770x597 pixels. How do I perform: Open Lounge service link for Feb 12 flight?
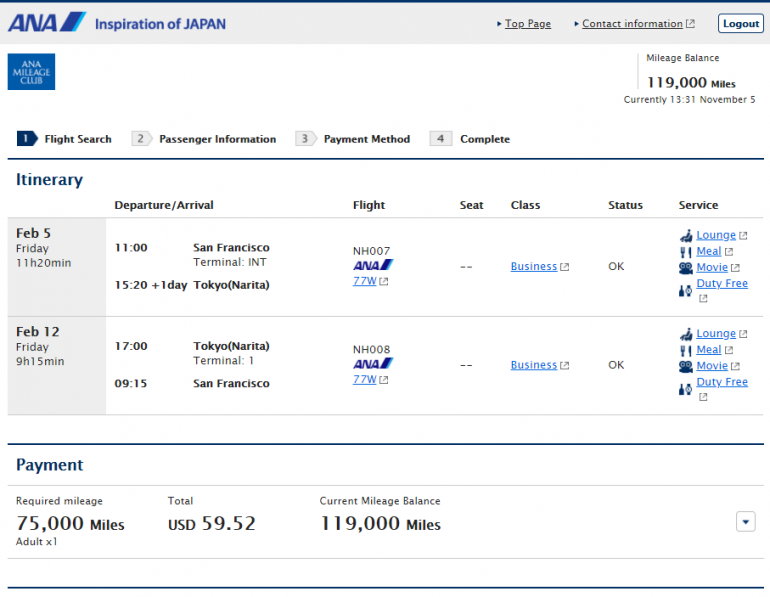[716, 334]
